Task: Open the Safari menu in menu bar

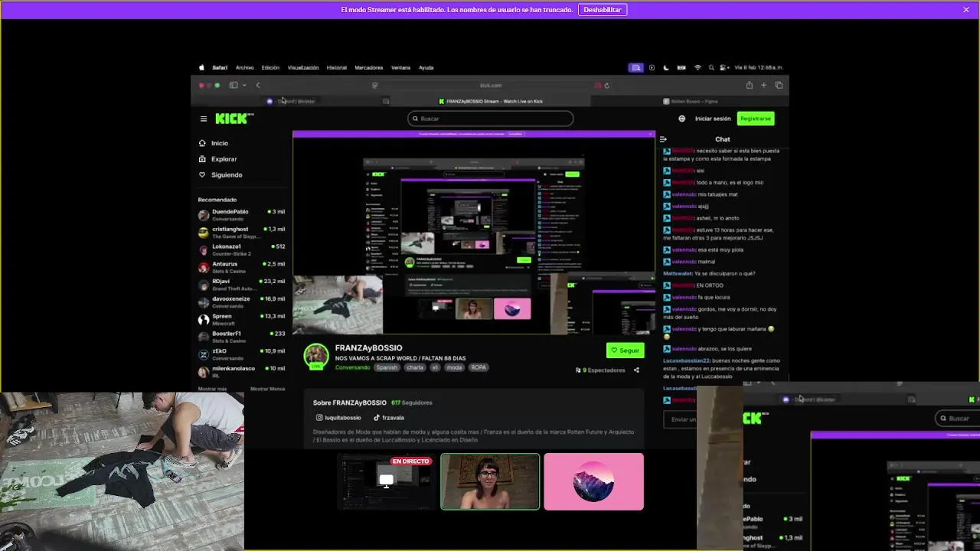Action: 220,67
